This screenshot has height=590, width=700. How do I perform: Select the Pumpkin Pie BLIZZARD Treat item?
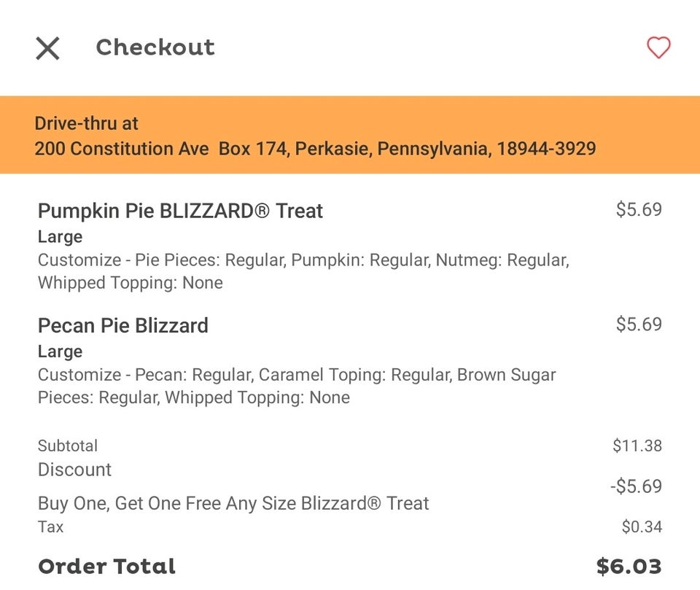coord(180,211)
